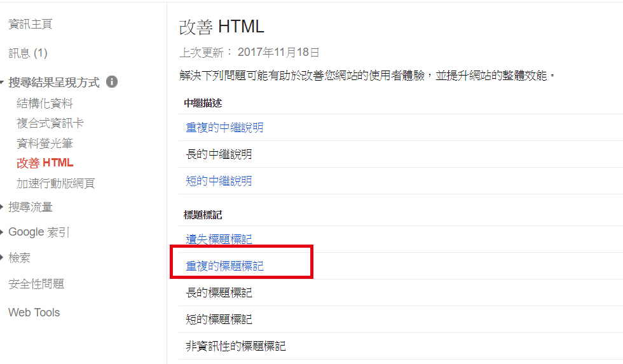Expand the 搜尋流量 section
The height and width of the screenshot is (364, 623).
(30, 207)
